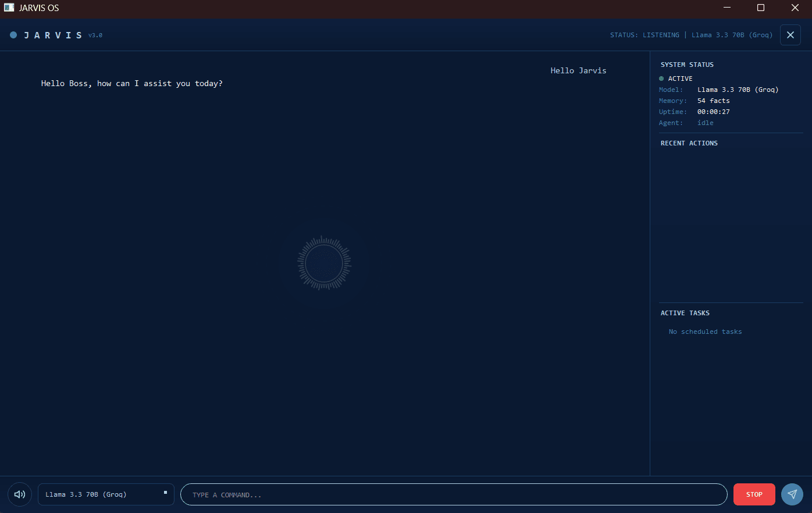This screenshot has height=513, width=812.
Task: Click the ACTIVE TASKS heading
Action: click(685, 313)
